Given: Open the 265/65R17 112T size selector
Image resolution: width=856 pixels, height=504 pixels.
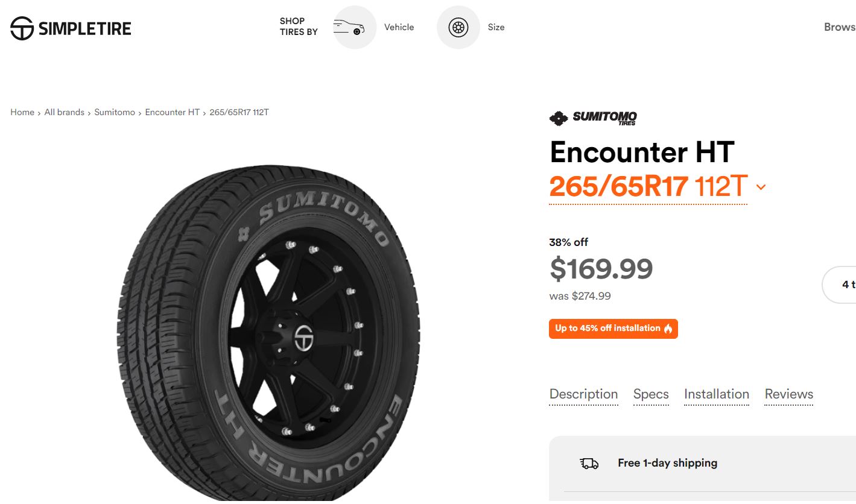Looking at the screenshot, I should (648, 187).
